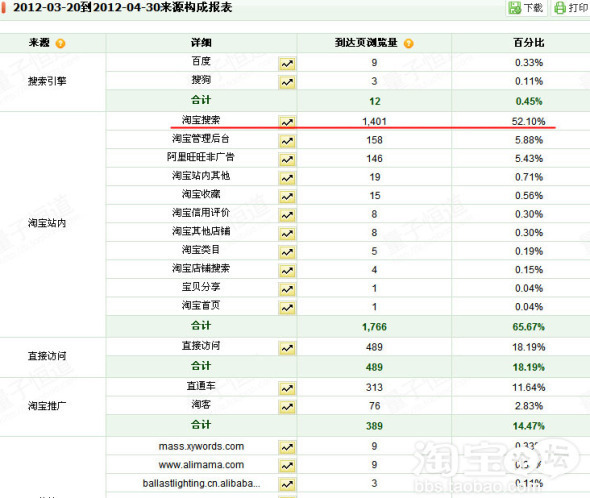The height and width of the screenshot is (498, 590).
Task: View trend icon for 直通车 row
Action: tap(287, 388)
